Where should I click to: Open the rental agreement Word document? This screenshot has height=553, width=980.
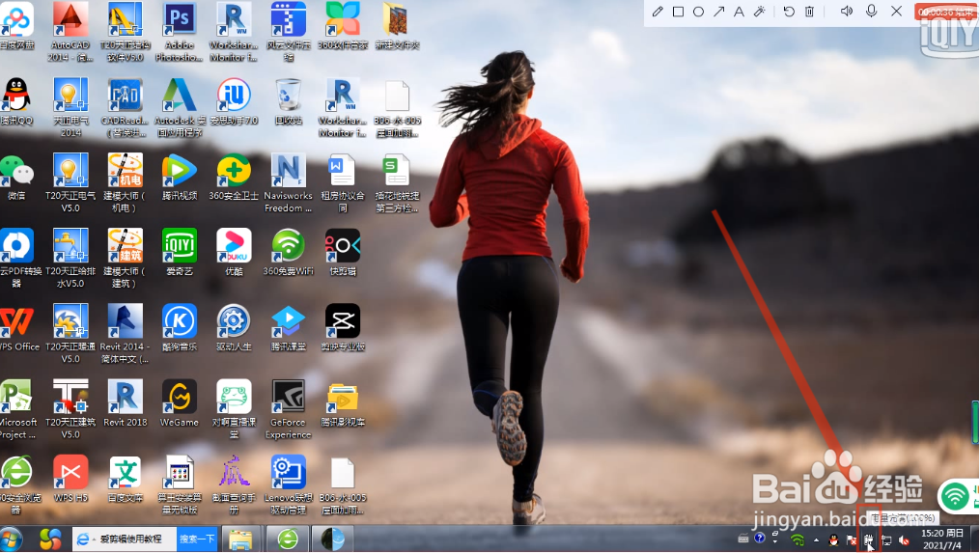(x=343, y=183)
